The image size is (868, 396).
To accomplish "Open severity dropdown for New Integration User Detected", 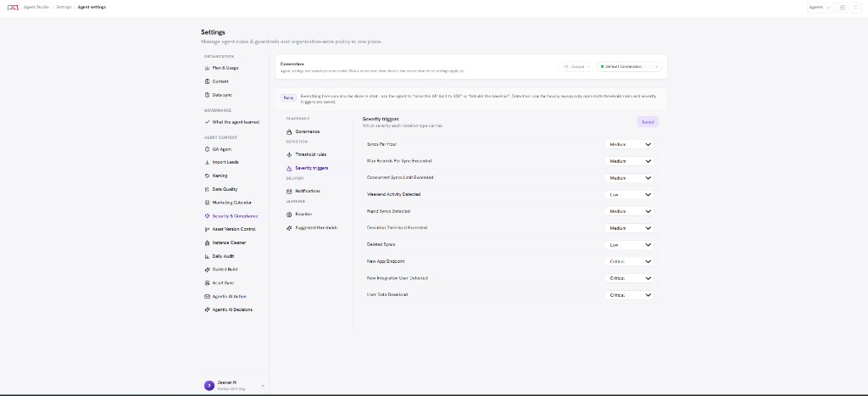I will pos(630,278).
